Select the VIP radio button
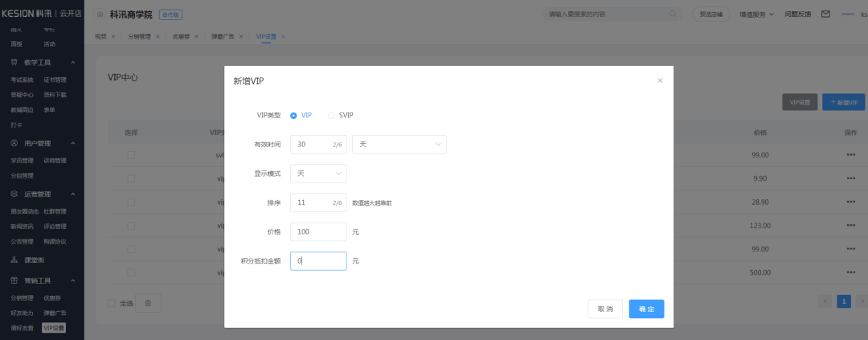Screen dimensions: 868x340 pyautogui.click(x=294, y=115)
